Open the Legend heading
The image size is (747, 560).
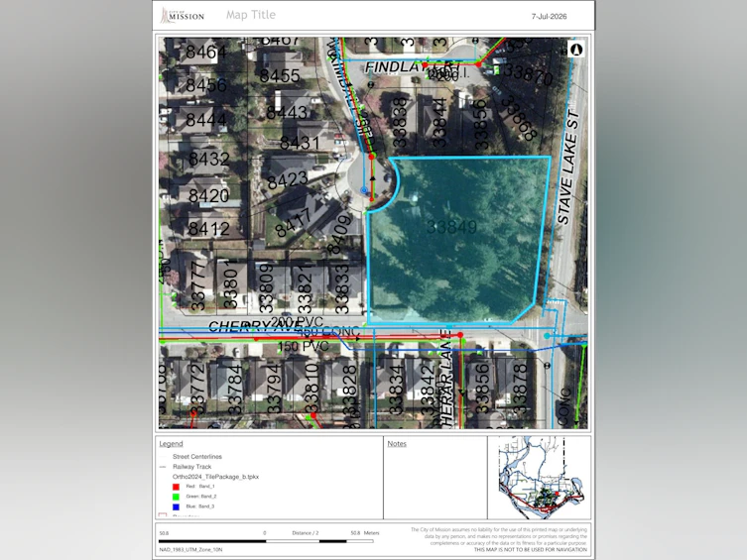(171, 443)
